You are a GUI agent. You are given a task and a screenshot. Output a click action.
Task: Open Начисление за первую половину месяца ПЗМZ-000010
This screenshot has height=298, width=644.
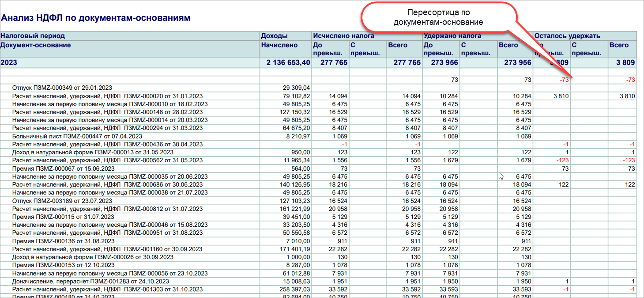point(110,104)
